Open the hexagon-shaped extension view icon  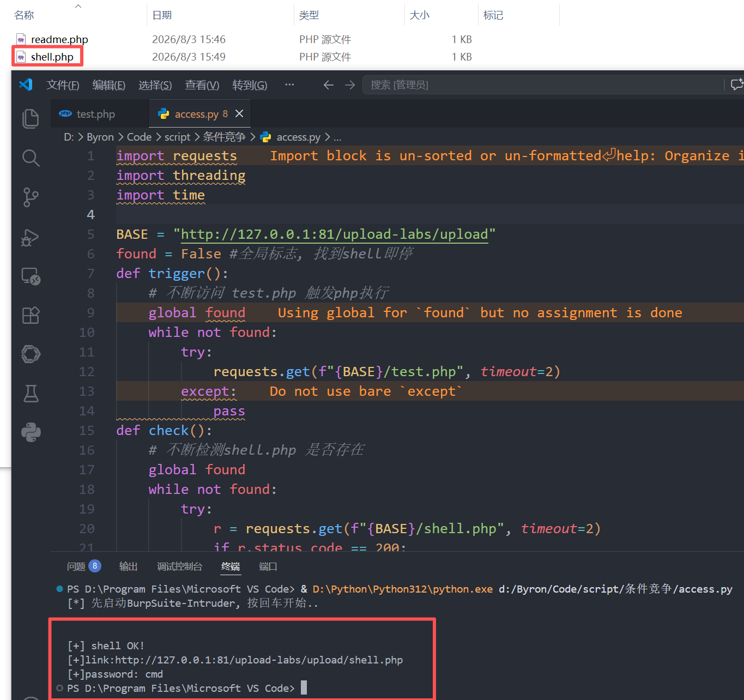tap(31, 354)
